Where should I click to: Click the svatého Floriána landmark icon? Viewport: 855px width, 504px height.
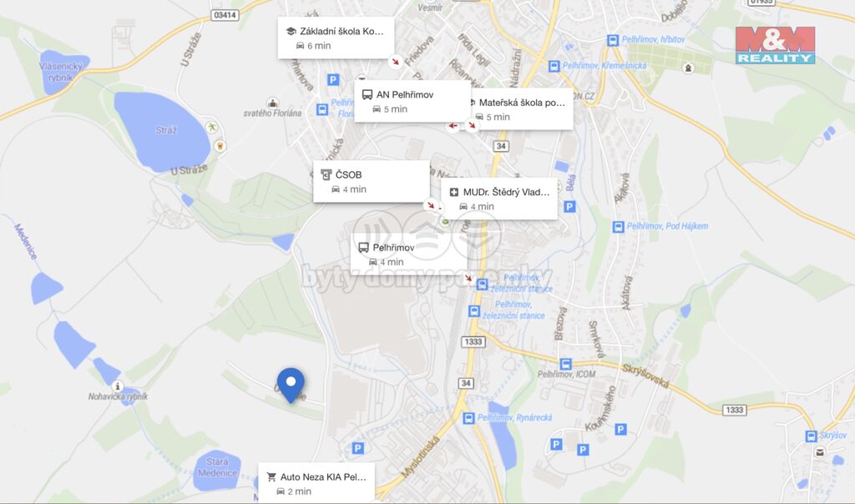[x=273, y=103]
